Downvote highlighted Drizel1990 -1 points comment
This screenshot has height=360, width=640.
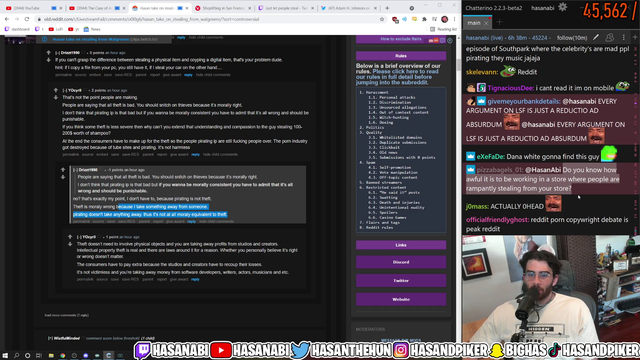tap(63, 177)
